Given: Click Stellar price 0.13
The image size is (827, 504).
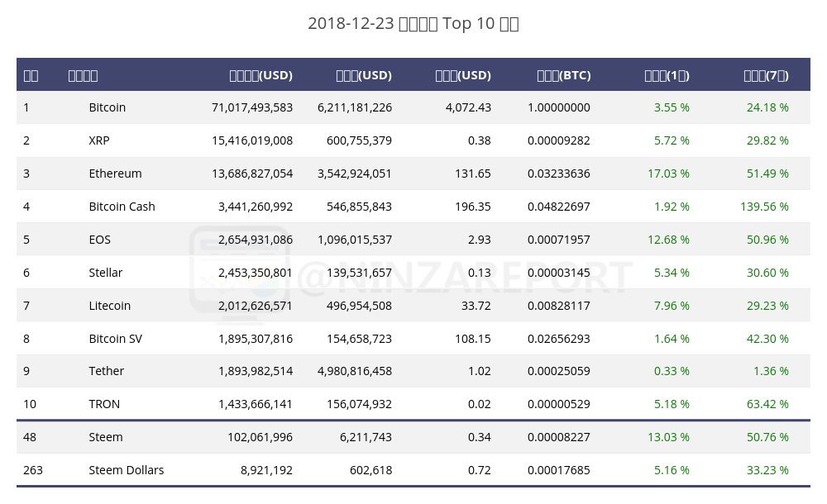Looking at the screenshot, I should [479, 273].
